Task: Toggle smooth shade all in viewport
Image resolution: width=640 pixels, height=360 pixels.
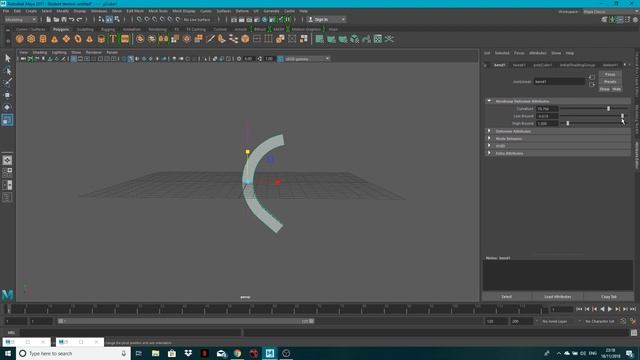Action: pos(131,59)
